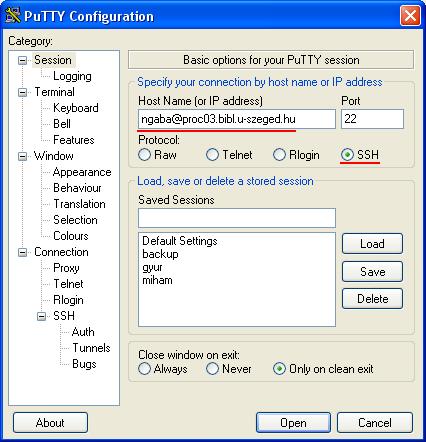This screenshot has width=426, height=442.
Task: Click the About button
Action: click(50, 423)
